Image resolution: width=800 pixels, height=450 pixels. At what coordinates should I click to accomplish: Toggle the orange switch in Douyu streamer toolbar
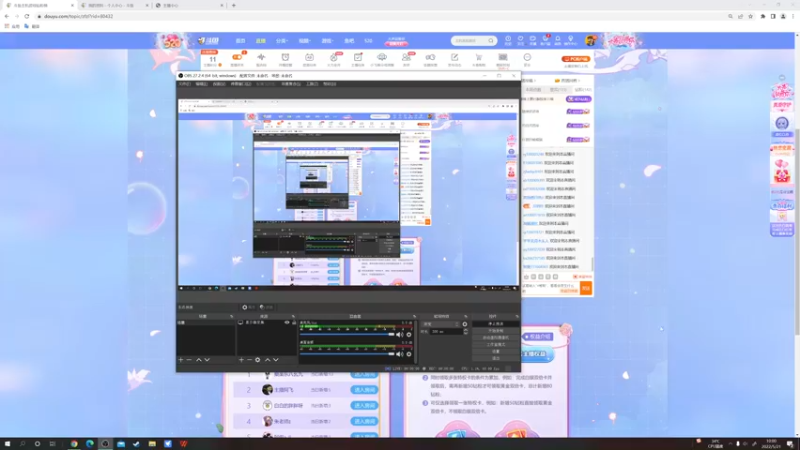[x=237, y=57]
